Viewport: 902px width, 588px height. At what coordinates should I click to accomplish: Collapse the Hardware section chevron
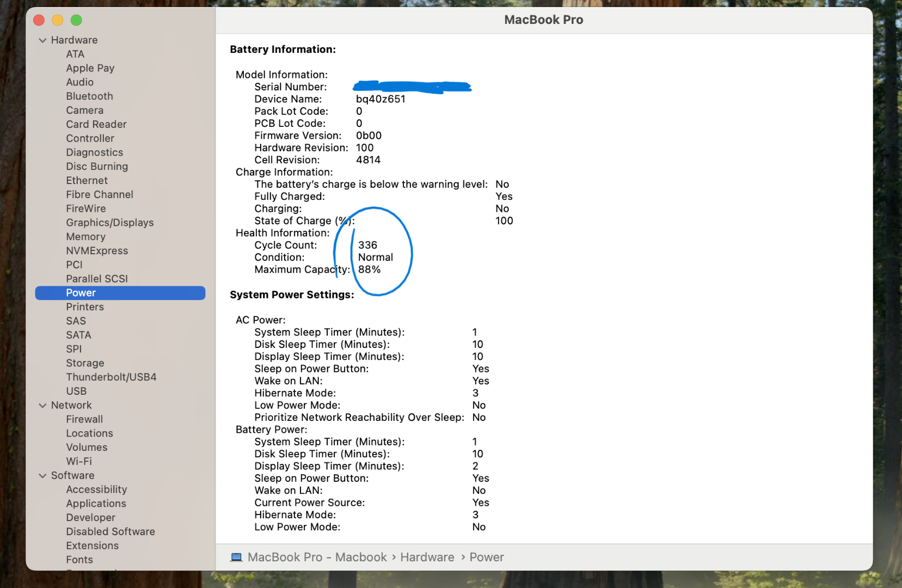(42, 40)
